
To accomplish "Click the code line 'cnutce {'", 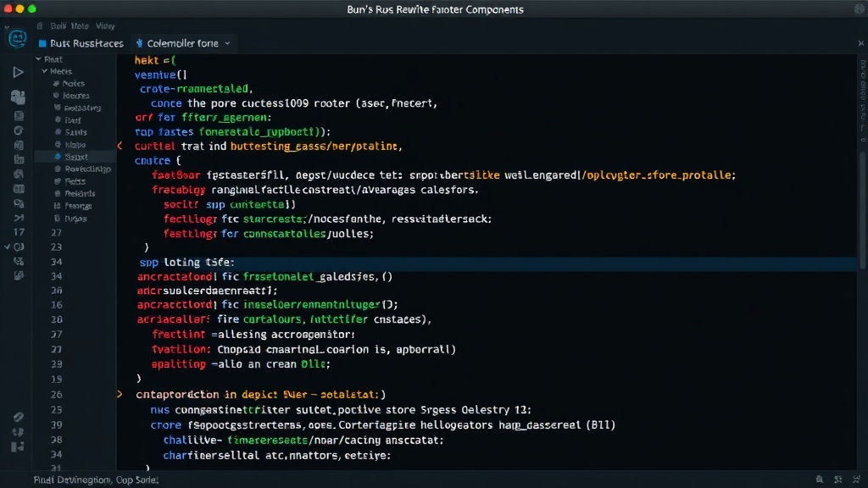I will (x=158, y=160).
